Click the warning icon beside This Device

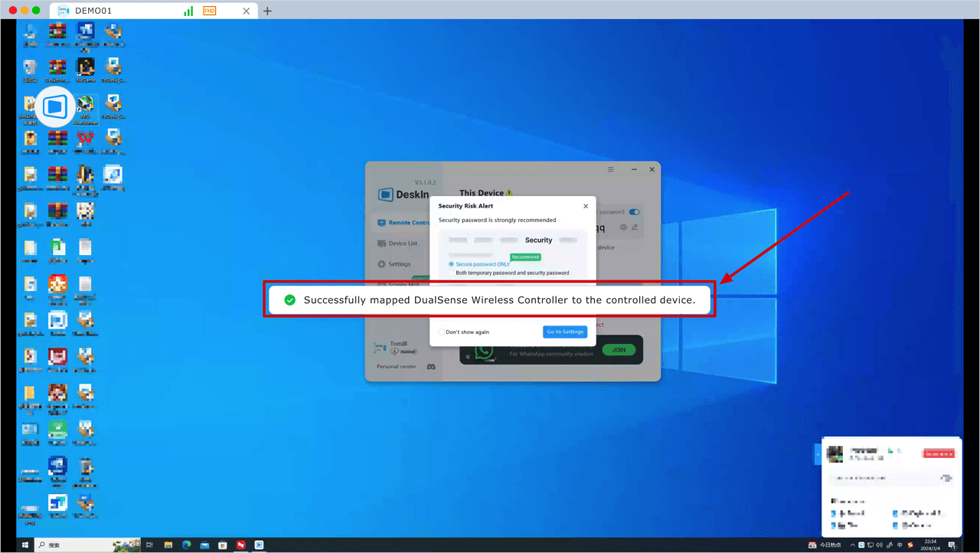[x=509, y=193]
